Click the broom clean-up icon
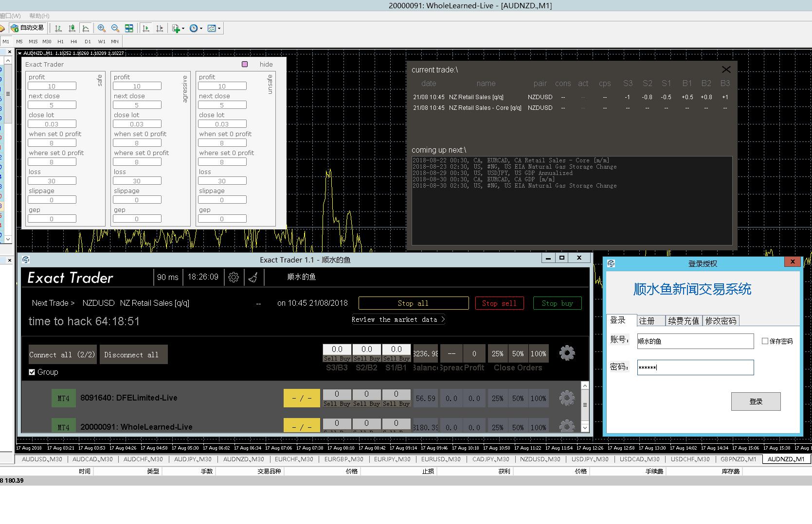 (x=253, y=277)
